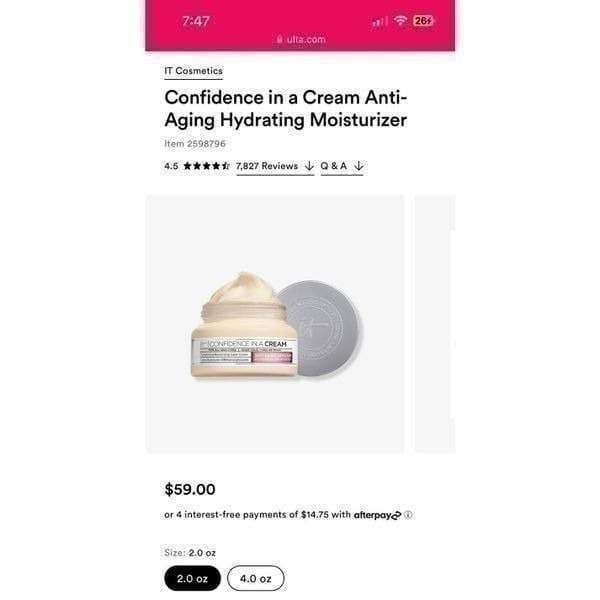Tap the Afterpay info icon

pyautogui.click(x=408, y=515)
